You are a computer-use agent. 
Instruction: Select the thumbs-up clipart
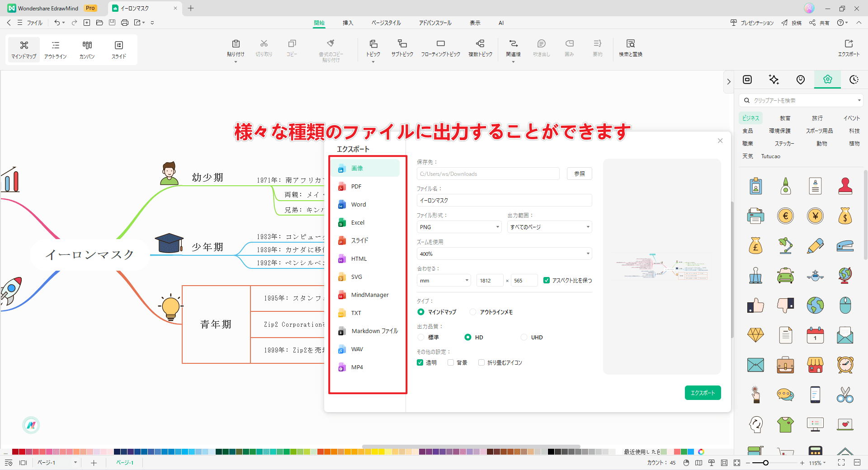(755, 305)
